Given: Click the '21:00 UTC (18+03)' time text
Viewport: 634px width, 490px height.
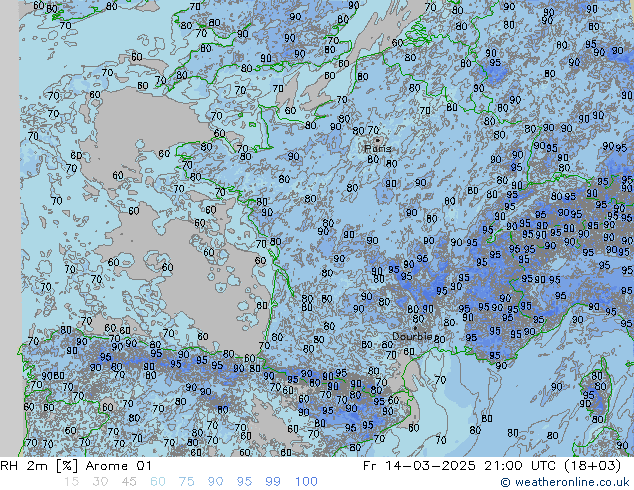Looking at the screenshot, I should (553, 466).
